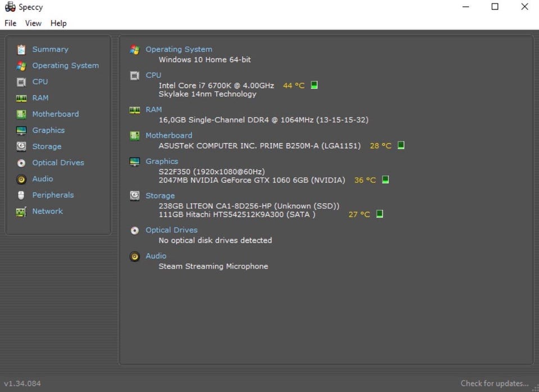This screenshot has height=392, width=539.
Task: Click '111GB Hitachi HTS542512K9A300' drive line
Action: 237,215
